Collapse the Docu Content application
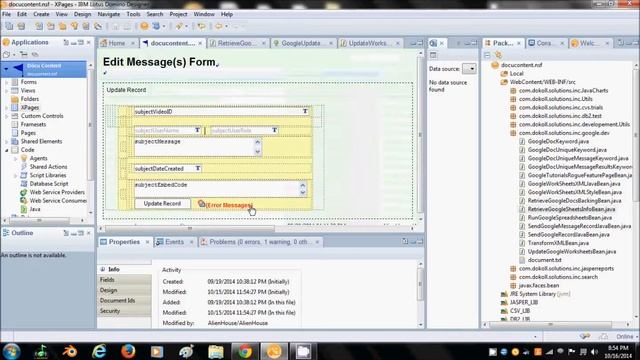The height and width of the screenshot is (360, 640). click(x=6, y=69)
